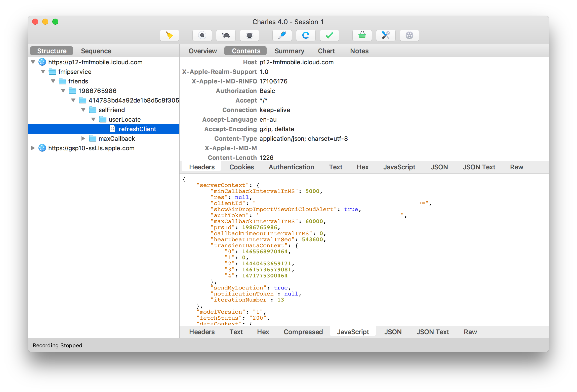577x392 pixels.
Task: Open the Notes tab
Action: [x=359, y=51]
